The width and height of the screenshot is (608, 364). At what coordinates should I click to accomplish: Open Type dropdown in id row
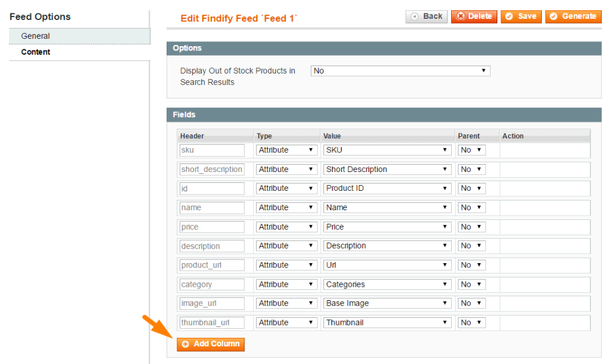286,188
